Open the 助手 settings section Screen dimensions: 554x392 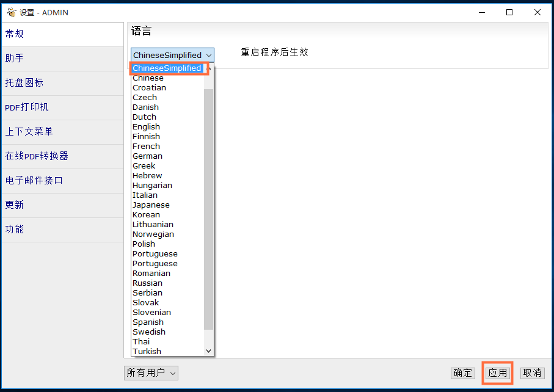pyautogui.click(x=15, y=59)
